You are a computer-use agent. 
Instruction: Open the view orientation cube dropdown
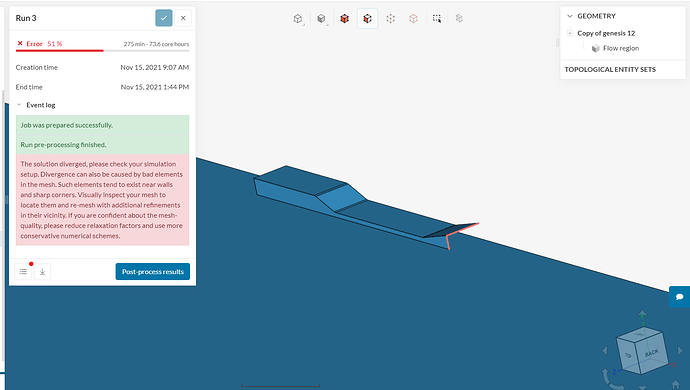click(x=298, y=18)
